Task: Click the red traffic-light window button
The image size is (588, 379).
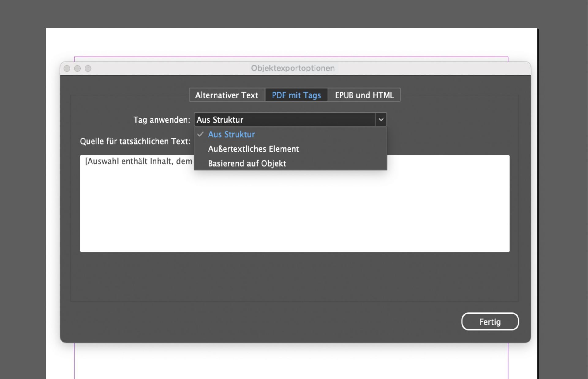Action: pyautogui.click(x=67, y=69)
